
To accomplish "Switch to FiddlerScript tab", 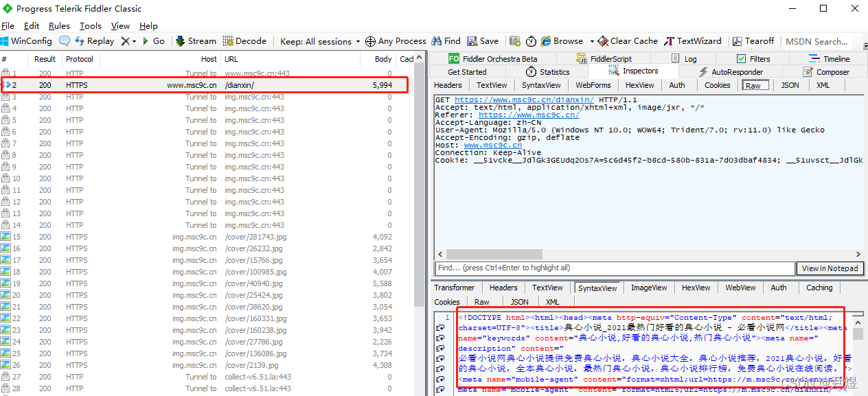I will coord(604,59).
